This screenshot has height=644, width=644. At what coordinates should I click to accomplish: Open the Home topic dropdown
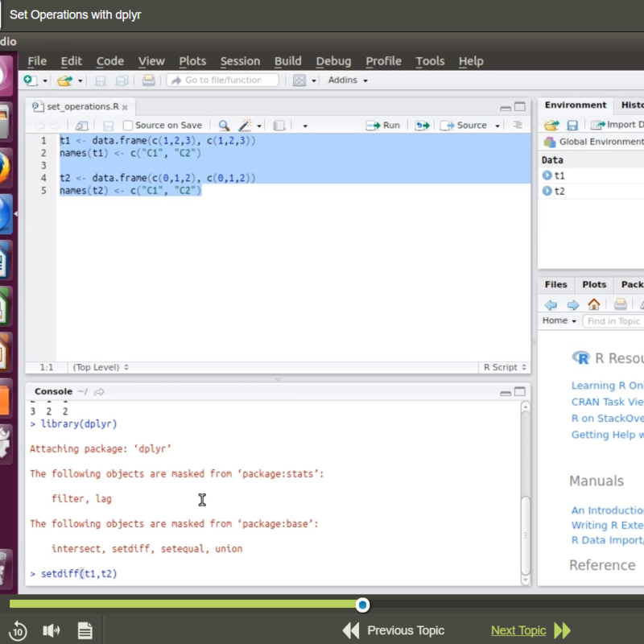(x=559, y=320)
